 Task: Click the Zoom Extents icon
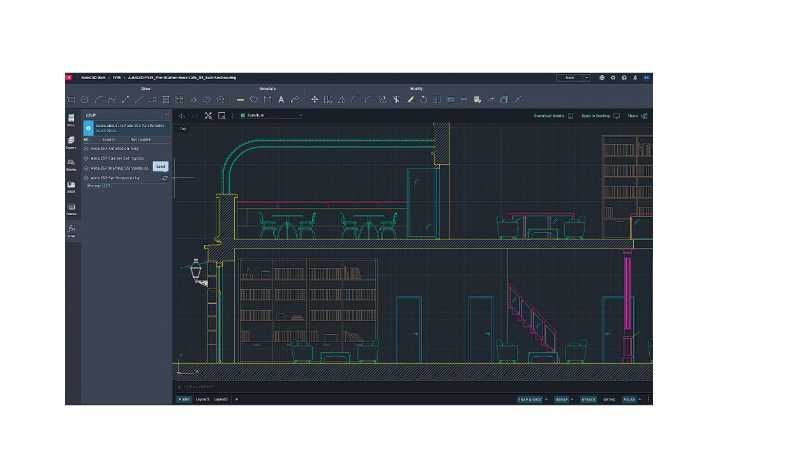[208, 116]
